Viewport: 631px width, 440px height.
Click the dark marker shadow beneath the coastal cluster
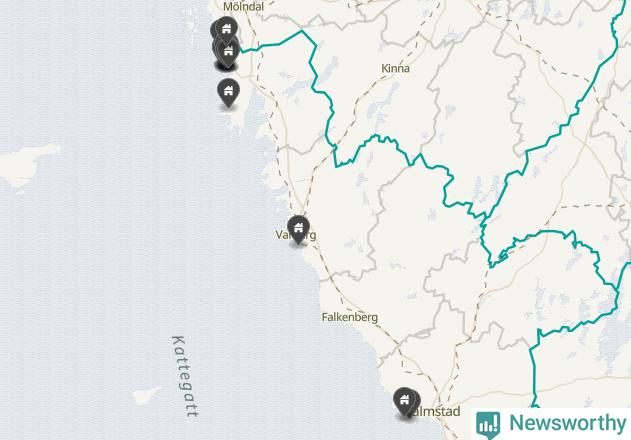tap(227, 67)
